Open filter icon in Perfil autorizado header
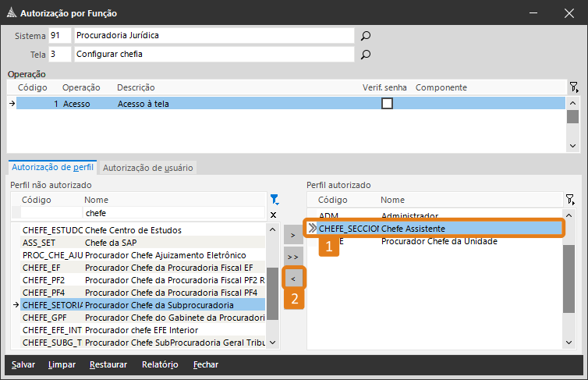The width and height of the screenshot is (588, 380). tap(569, 200)
